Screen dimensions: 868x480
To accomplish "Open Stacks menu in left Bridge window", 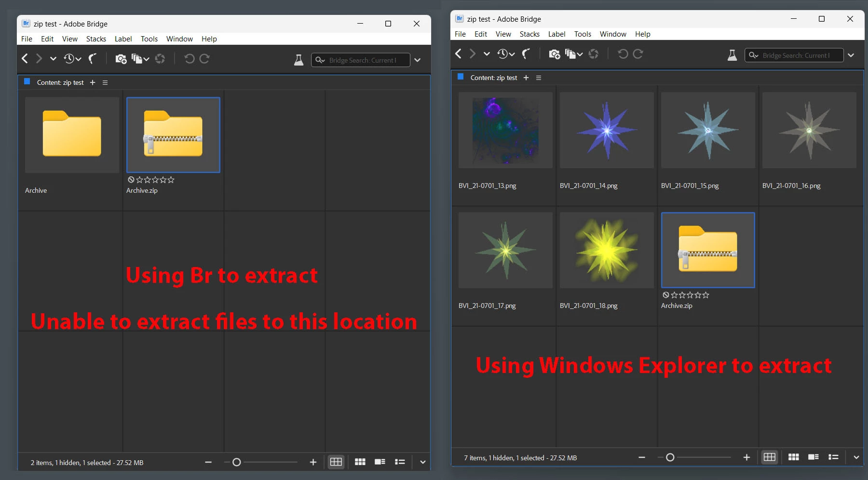I will pos(96,39).
